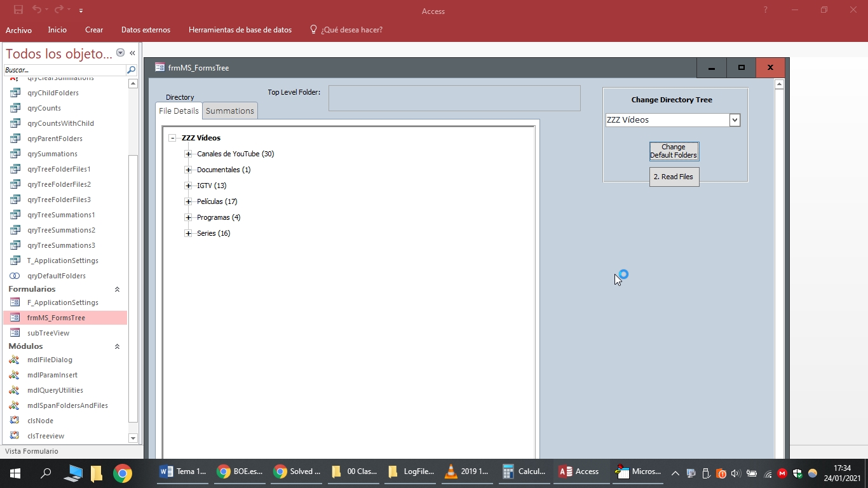This screenshot has height=488, width=868.
Task: Click the Undo arrow icon
Action: [36, 10]
